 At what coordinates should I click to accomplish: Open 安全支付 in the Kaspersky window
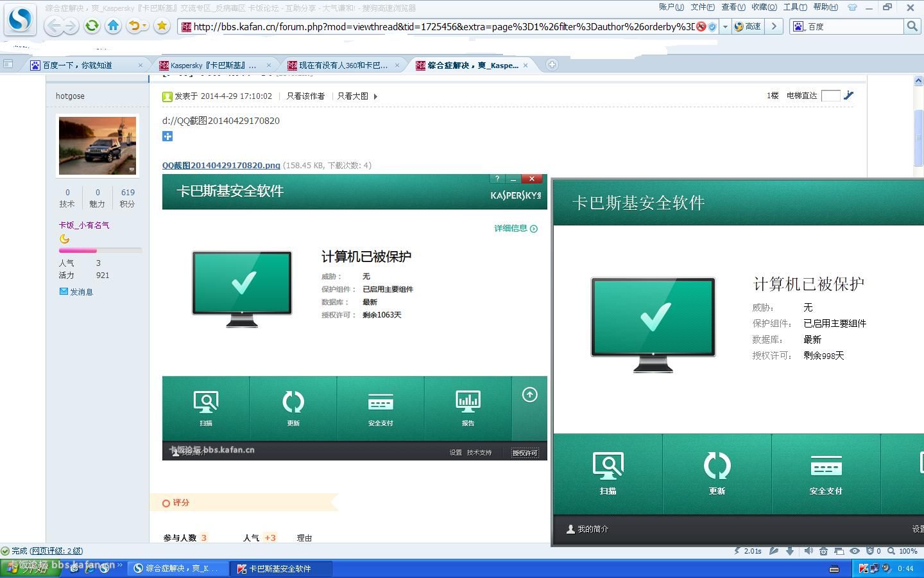click(x=826, y=474)
